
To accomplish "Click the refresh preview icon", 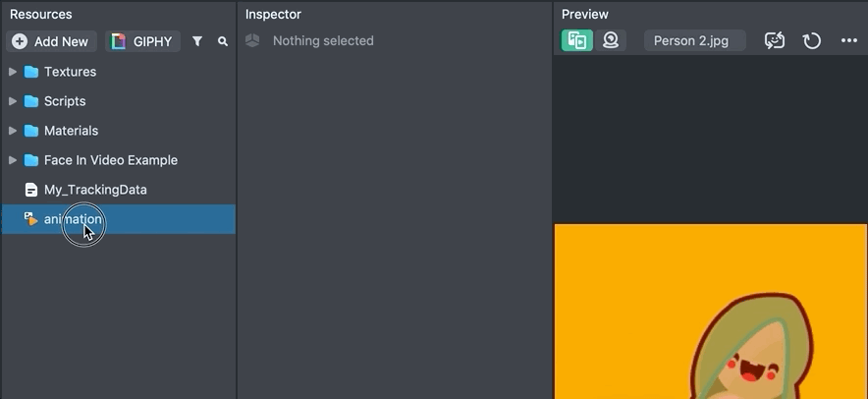I will [x=812, y=41].
